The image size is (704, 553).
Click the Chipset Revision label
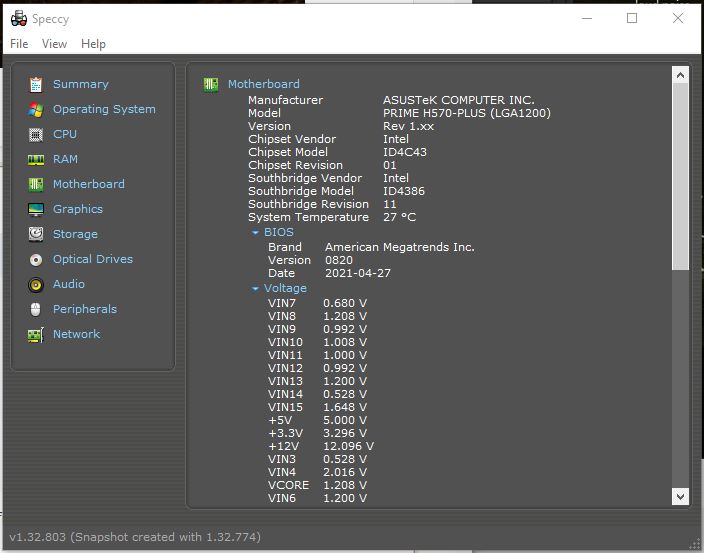click(x=295, y=165)
